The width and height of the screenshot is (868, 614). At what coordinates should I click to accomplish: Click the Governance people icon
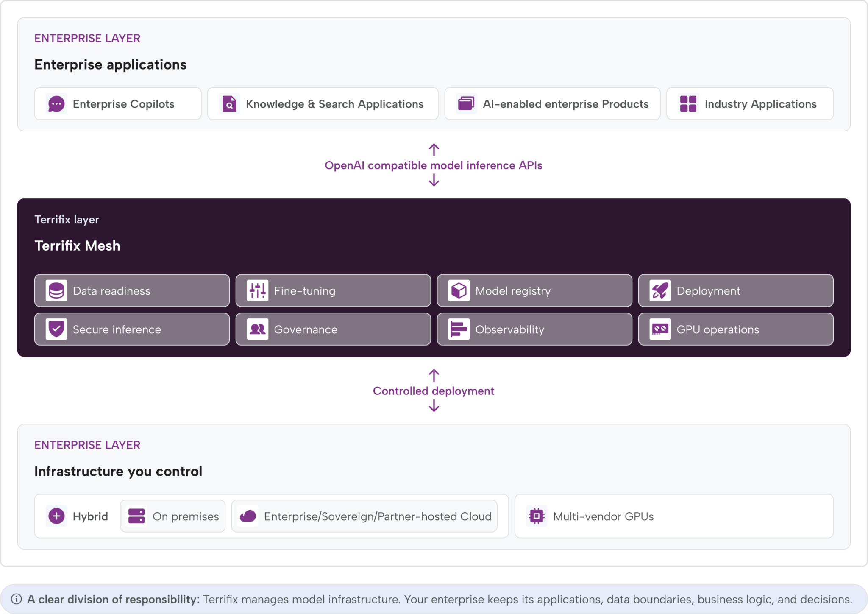click(x=258, y=329)
